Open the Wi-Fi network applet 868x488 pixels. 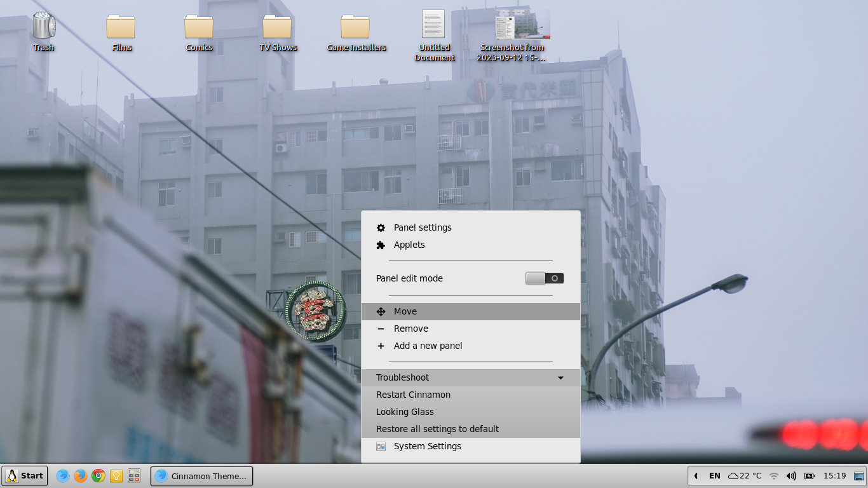point(774,476)
